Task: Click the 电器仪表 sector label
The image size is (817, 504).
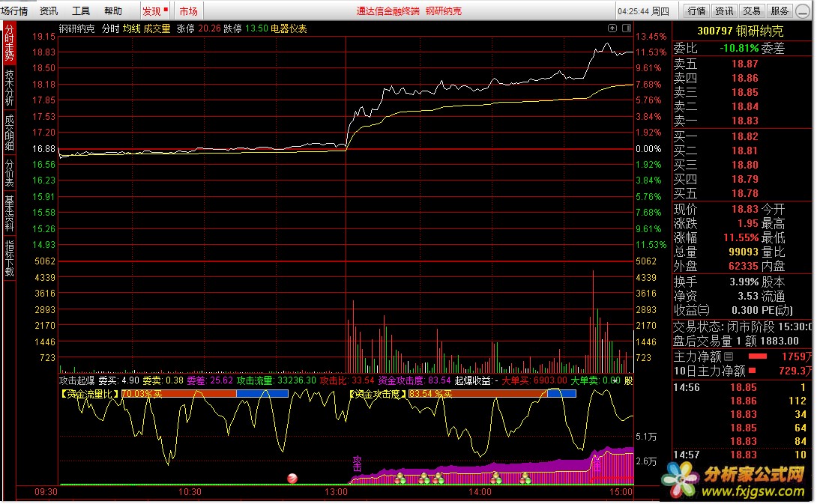Action: pyautogui.click(x=289, y=28)
